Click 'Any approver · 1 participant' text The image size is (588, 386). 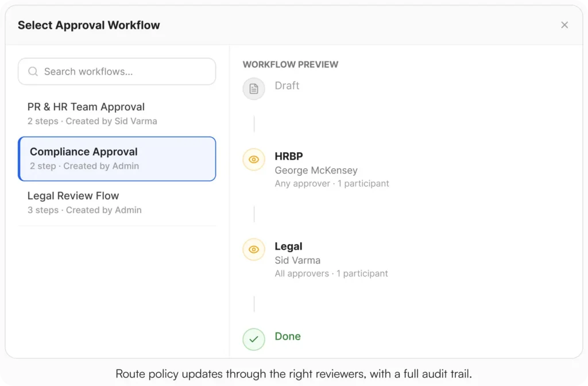click(332, 183)
